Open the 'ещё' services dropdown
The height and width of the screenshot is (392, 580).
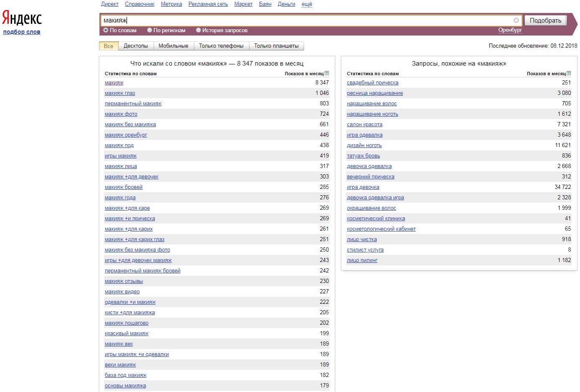(307, 4)
